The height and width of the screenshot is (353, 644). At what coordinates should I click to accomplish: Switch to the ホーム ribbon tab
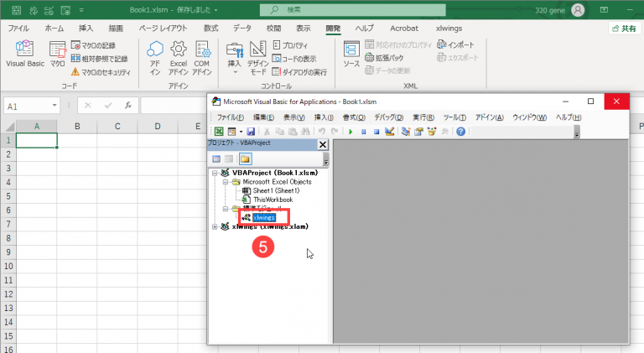(x=55, y=29)
